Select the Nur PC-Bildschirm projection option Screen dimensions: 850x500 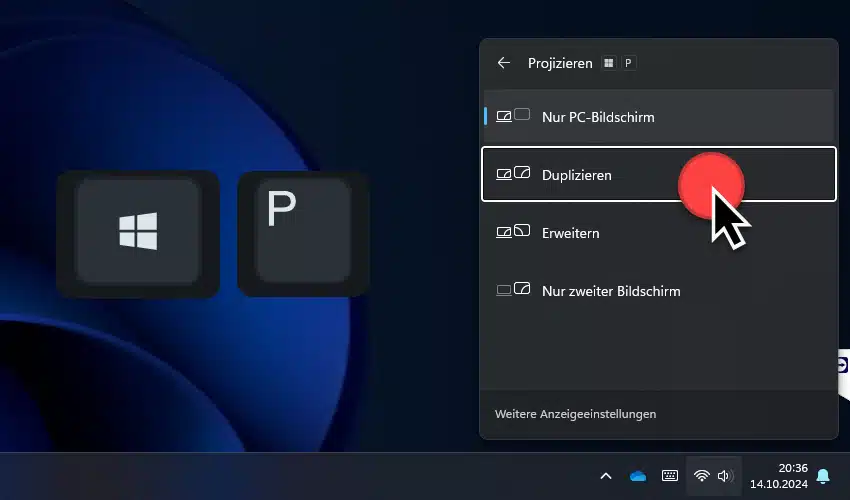[x=659, y=117]
